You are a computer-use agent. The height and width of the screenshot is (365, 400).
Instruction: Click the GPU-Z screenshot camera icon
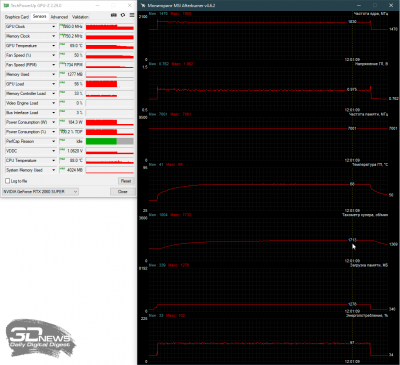[114, 15]
